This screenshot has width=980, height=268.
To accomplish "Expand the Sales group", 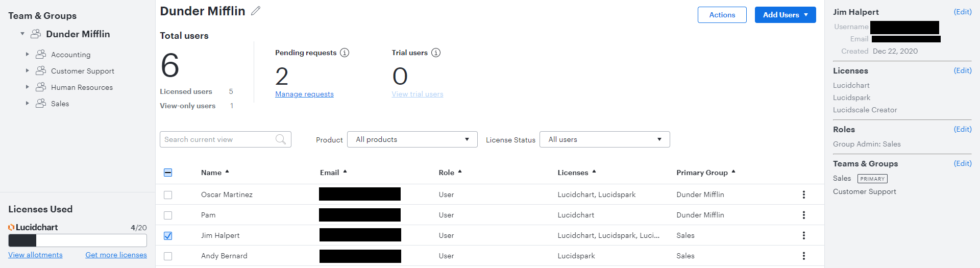I will point(28,103).
